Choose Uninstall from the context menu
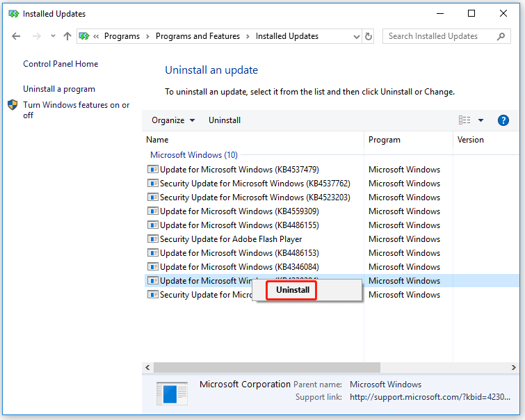The image size is (525, 420). tap(293, 290)
